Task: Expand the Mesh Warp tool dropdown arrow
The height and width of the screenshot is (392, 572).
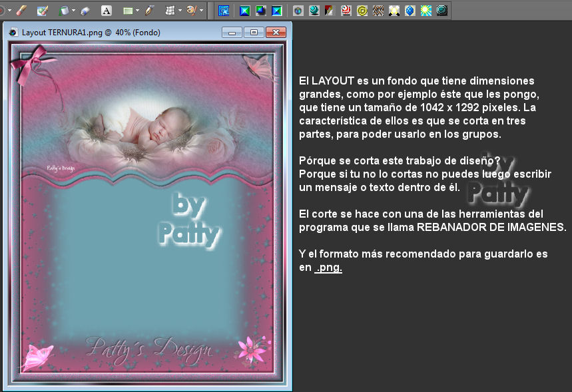Action: pyautogui.click(x=180, y=11)
